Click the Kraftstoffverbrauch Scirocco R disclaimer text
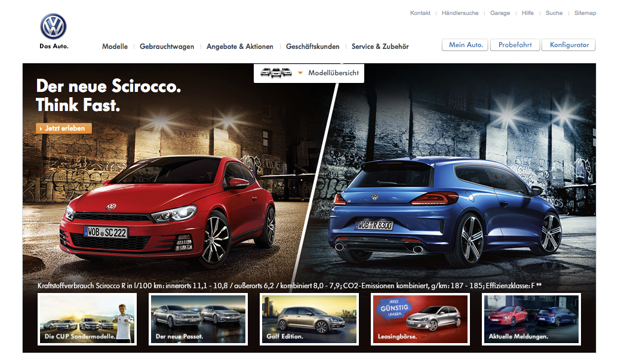The height and width of the screenshot is (364, 618). [290, 286]
